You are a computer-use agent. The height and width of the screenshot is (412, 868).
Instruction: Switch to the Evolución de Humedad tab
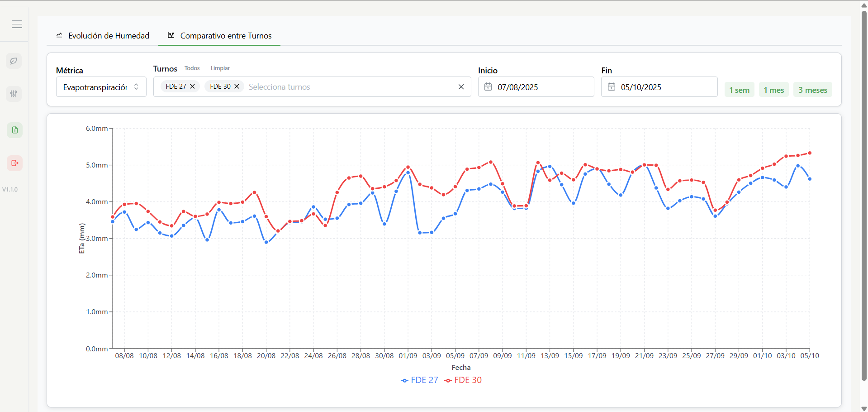(103, 36)
